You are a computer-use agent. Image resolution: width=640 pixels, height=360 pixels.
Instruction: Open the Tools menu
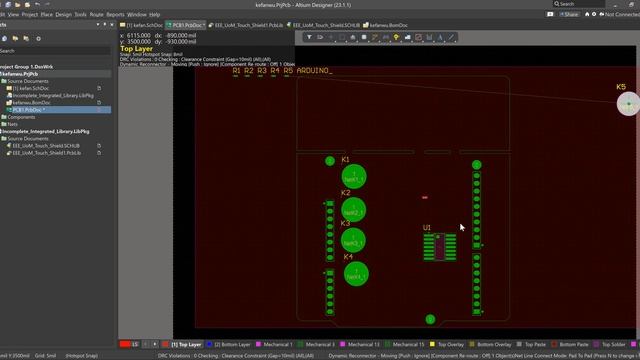pos(80,15)
